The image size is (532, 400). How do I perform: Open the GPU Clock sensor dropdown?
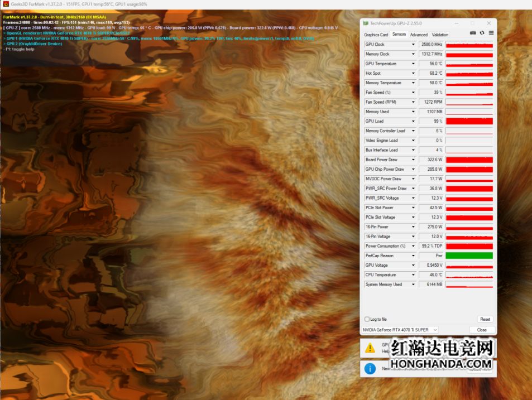413,45
